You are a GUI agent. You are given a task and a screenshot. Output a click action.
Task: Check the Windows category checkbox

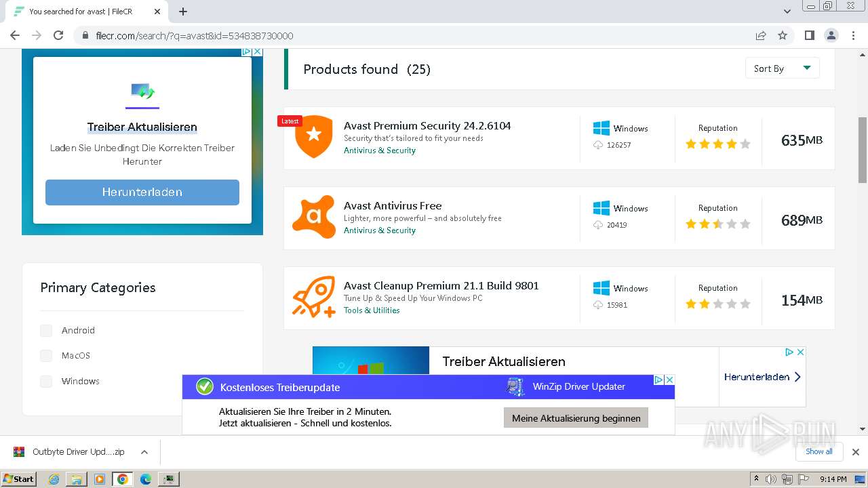pos(46,381)
